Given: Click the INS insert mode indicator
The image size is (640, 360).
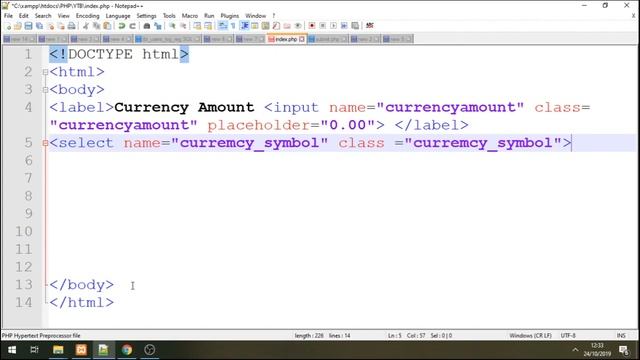Looking at the screenshot, I should tap(621, 336).
